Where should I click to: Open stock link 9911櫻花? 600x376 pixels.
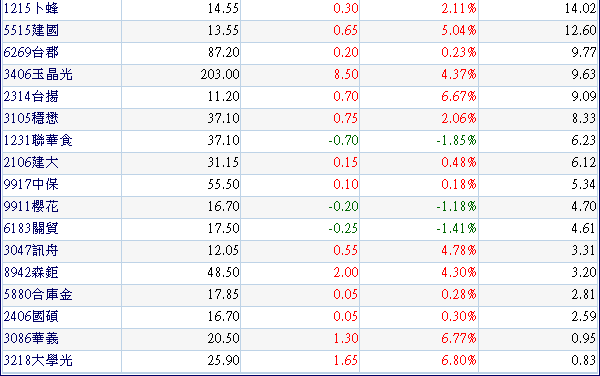coord(31,206)
